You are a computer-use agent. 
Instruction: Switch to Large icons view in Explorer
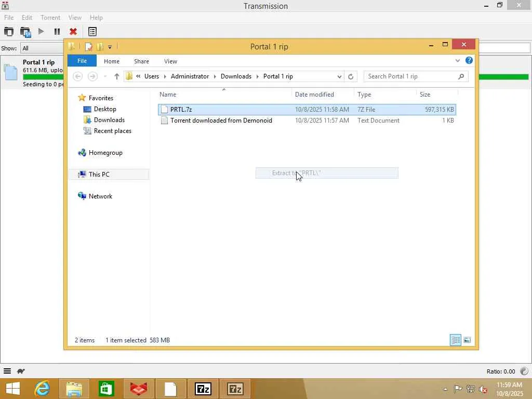467,340
